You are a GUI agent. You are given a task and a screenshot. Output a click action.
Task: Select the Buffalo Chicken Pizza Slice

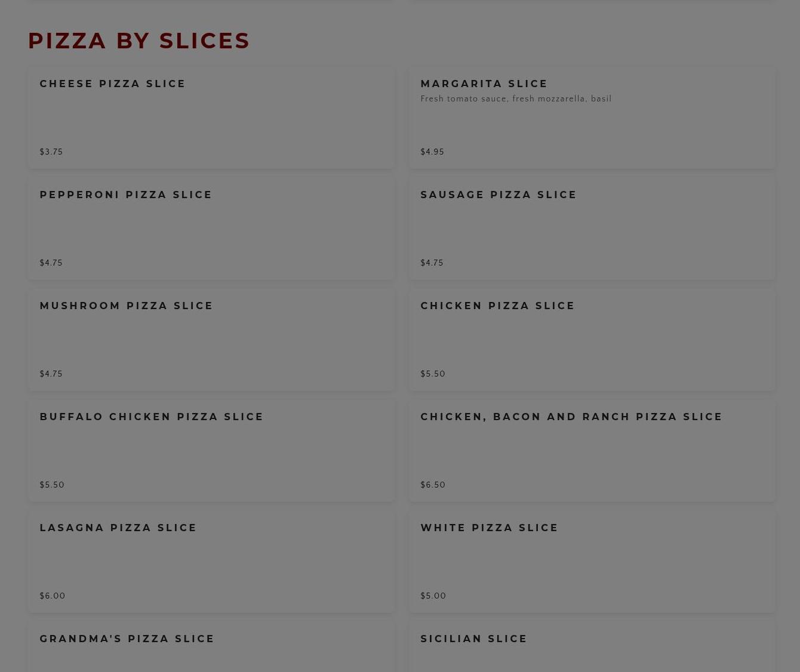[x=211, y=451]
